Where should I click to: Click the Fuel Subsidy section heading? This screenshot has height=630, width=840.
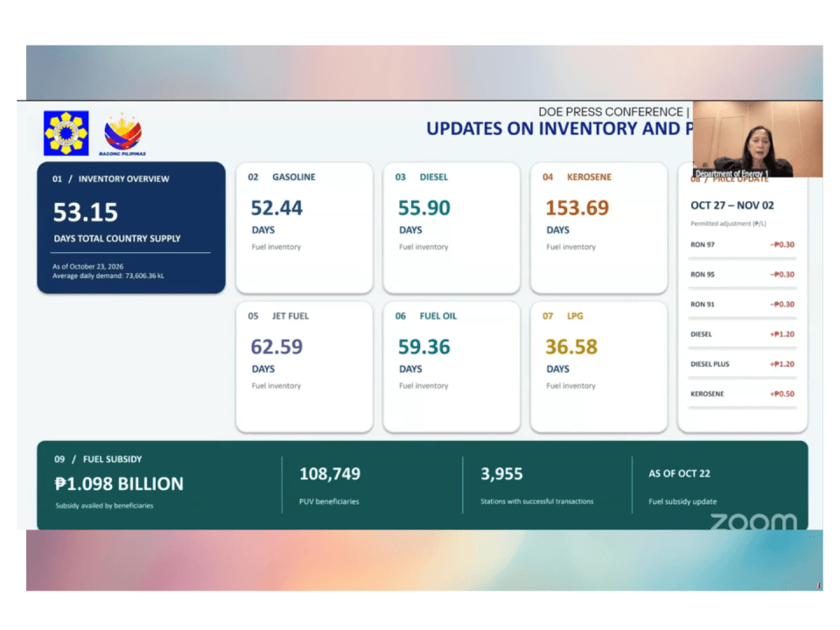98,459
